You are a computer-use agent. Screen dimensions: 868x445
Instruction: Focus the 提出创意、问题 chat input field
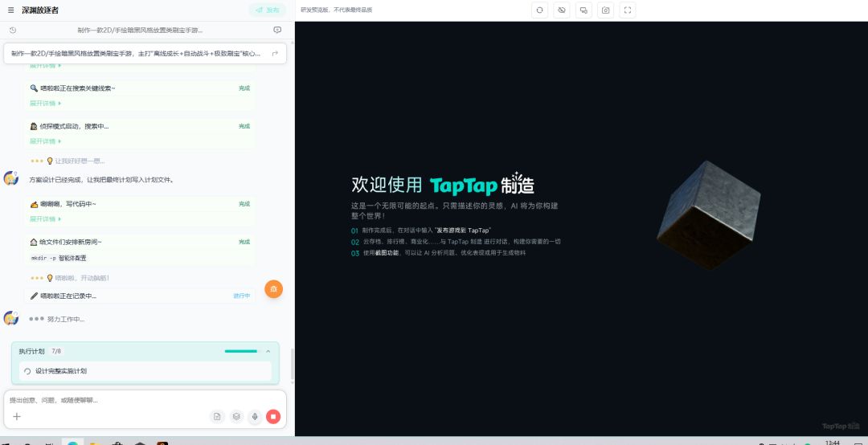tap(145, 400)
